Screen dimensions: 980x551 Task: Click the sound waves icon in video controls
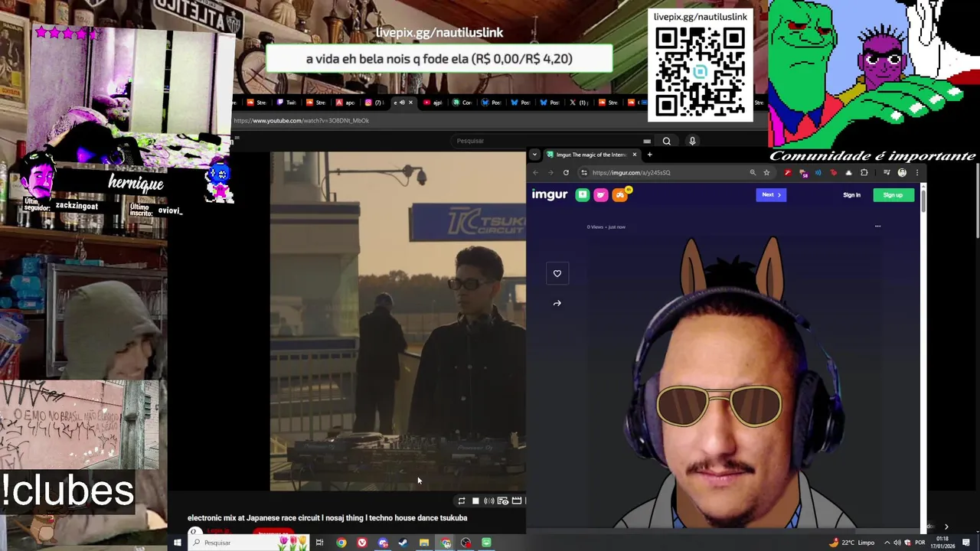pos(488,501)
